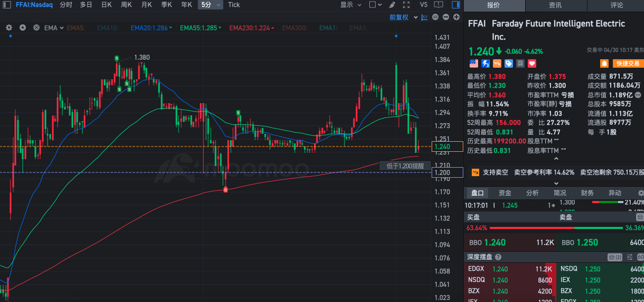Switch to 多日 chart
The image size is (644, 302).
86,5
